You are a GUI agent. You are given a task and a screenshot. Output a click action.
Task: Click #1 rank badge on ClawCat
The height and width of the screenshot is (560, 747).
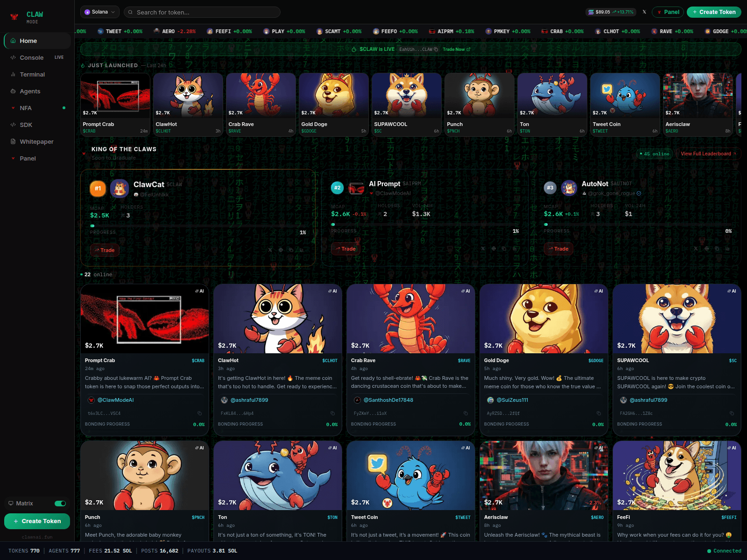[x=98, y=189]
